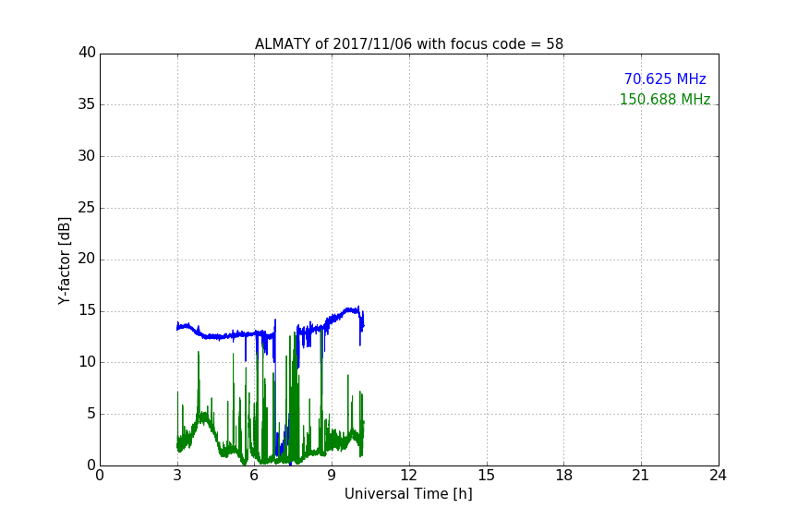Click x-axis tick label '24'
This screenshot has height=532, width=798.
click(x=718, y=476)
